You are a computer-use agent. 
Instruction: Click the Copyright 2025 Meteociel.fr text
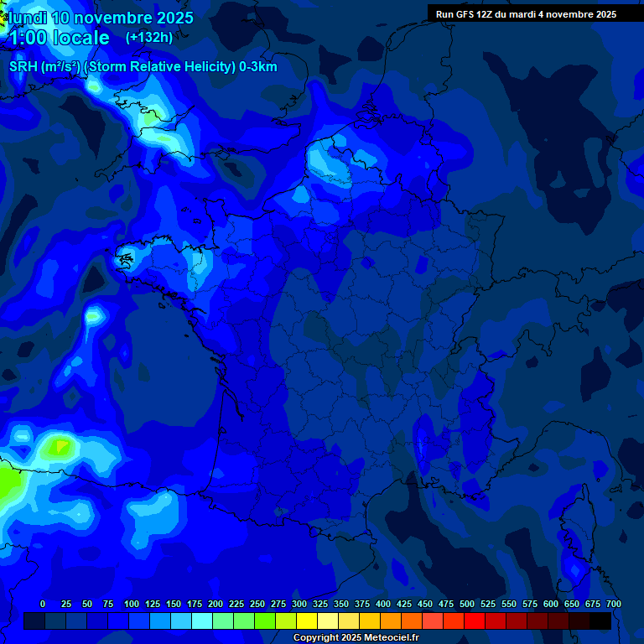pyautogui.click(x=356, y=637)
